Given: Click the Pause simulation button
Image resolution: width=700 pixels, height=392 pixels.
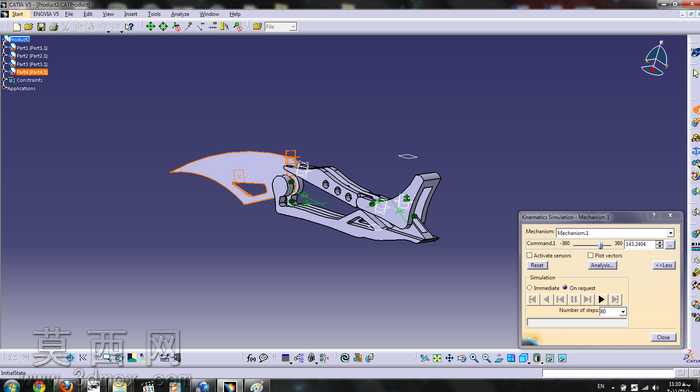Looking at the screenshot, I should (x=574, y=299).
